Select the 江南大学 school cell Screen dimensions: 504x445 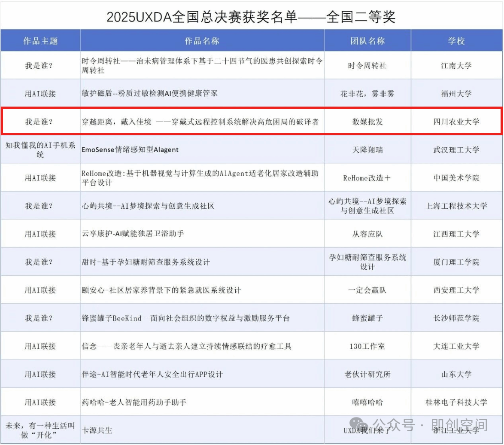(456, 66)
